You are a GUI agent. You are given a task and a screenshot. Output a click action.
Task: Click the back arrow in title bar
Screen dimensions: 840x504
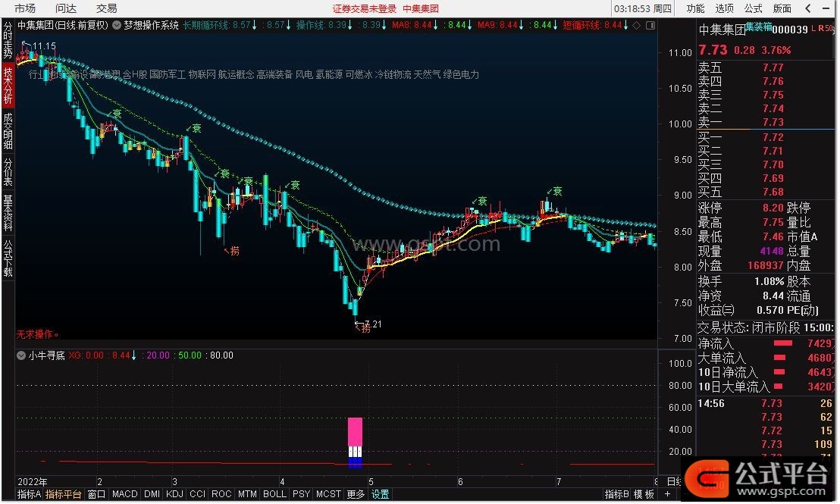[x=808, y=8]
